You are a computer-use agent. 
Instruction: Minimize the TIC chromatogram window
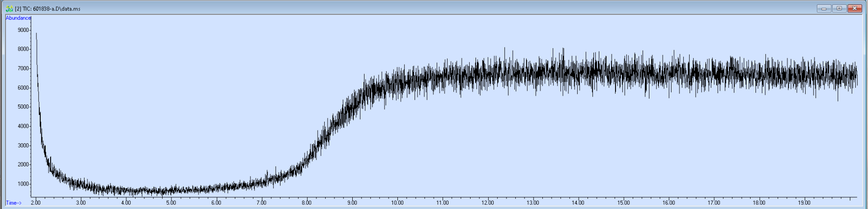click(x=824, y=8)
